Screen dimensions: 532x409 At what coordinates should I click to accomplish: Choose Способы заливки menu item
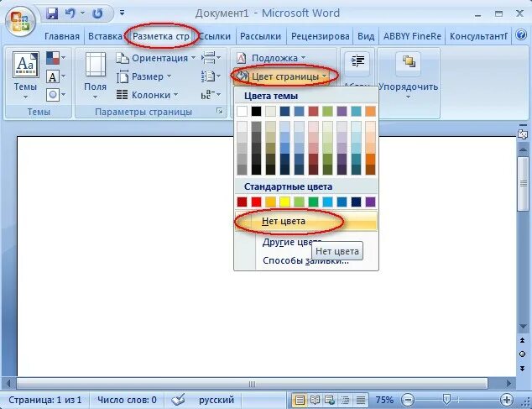(306, 260)
